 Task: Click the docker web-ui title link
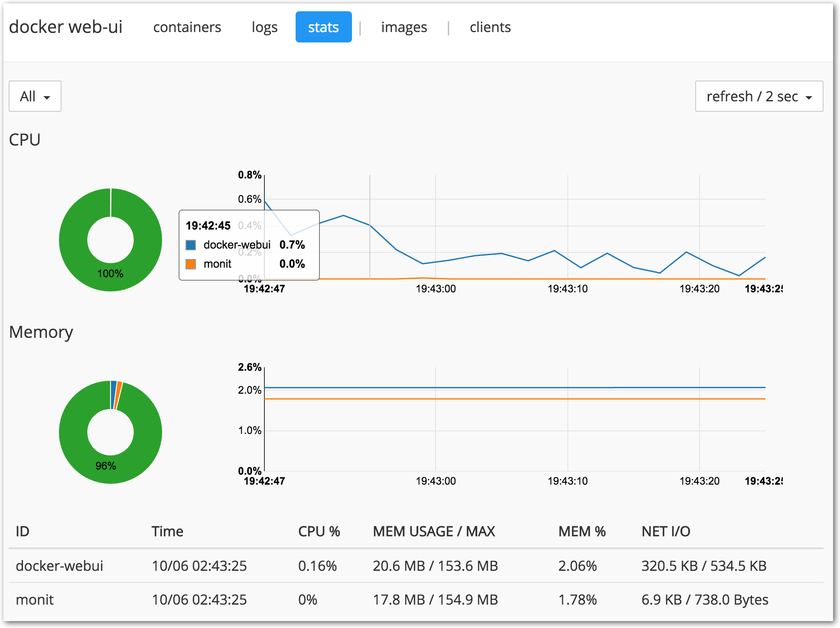(x=66, y=27)
